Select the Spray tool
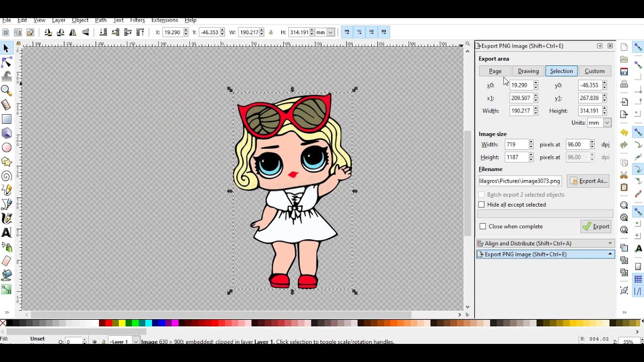Screen dimensions: 644x362 (7, 247)
